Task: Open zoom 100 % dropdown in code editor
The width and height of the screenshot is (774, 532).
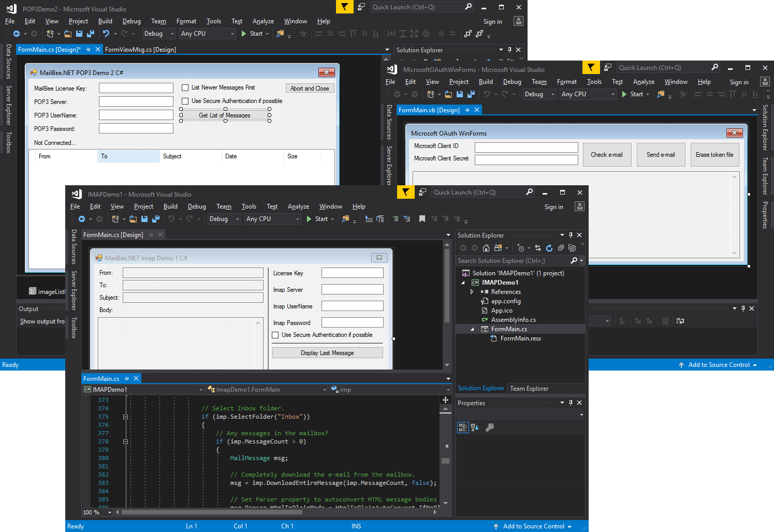Action: click(x=110, y=512)
